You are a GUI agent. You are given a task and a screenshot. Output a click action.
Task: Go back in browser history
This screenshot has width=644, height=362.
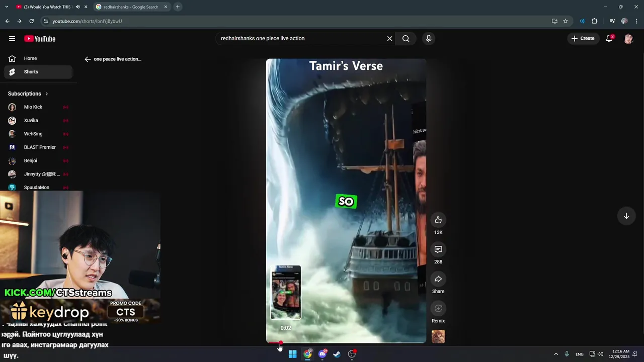click(x=7, y=21)
